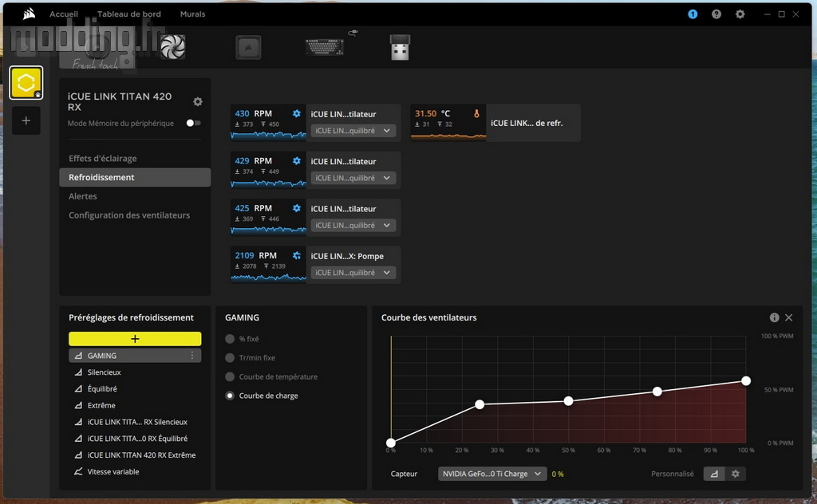Select the keyboard device in device bar
This screenshot has width=817, height=504.
click(325, 47)
